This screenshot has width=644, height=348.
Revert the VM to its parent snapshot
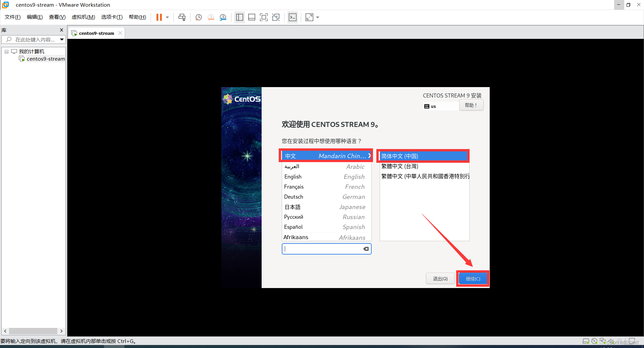[x=211, y=17]
